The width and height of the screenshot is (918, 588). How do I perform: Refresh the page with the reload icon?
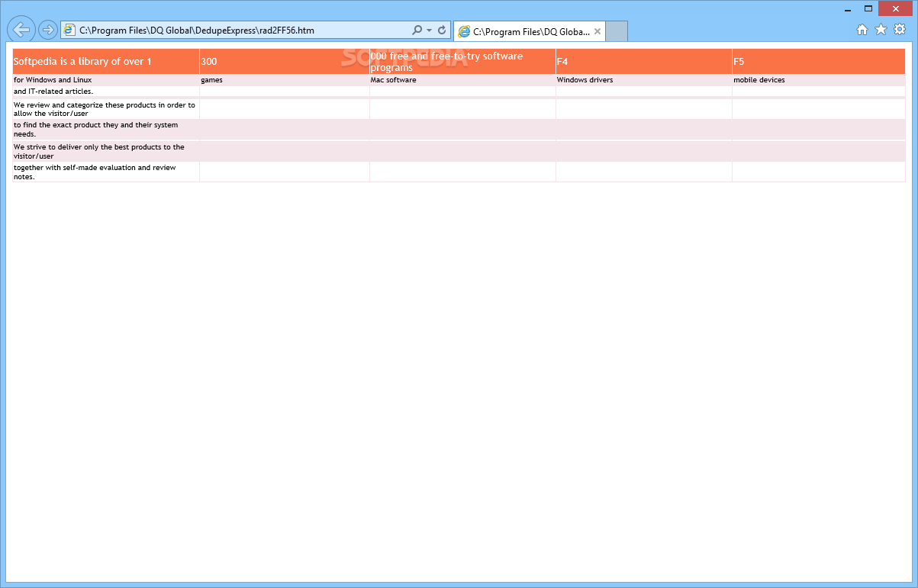442,31
